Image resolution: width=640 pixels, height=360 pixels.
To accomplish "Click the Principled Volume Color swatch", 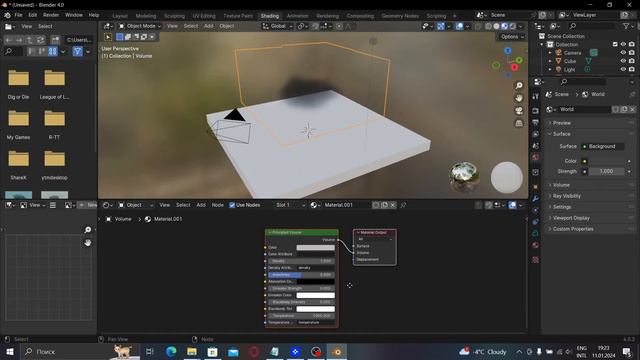I will click(x=316, y=247).
